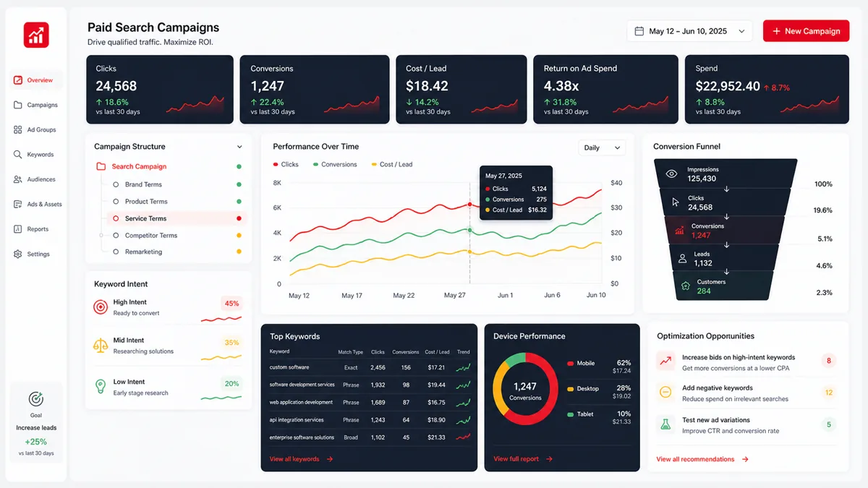Click the funnel Conversions chart icon

(x=679, y=231)
